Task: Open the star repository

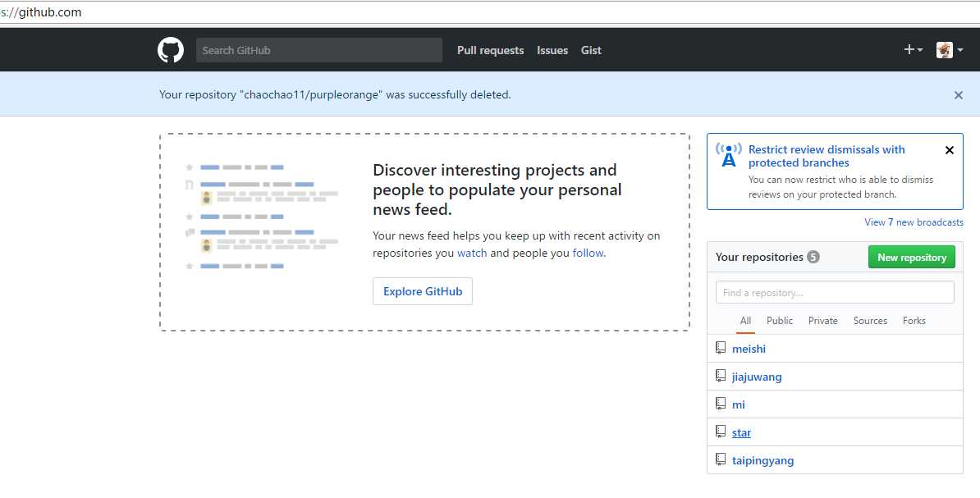Action: 741,432
